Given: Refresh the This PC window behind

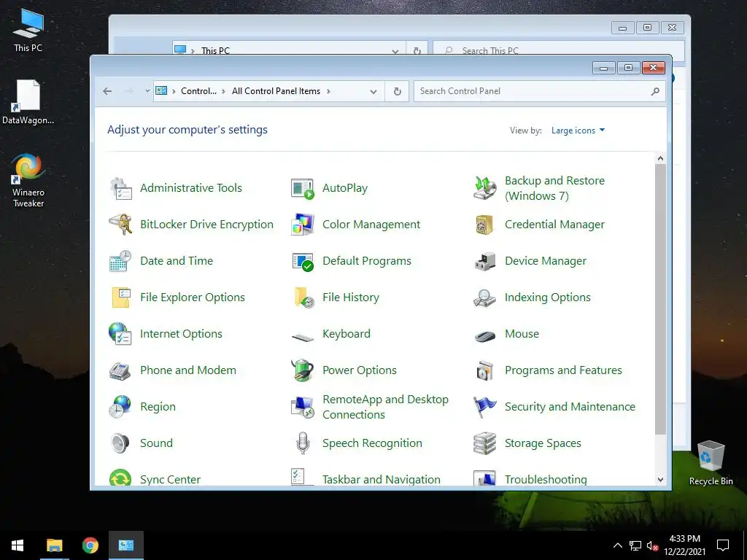Looking at the screenshot, I should coord(417,50).
